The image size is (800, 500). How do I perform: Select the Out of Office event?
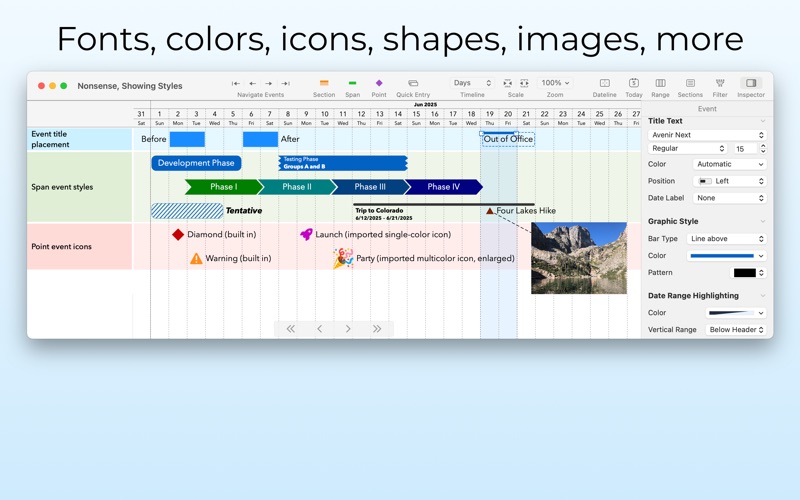coord(508,139)
